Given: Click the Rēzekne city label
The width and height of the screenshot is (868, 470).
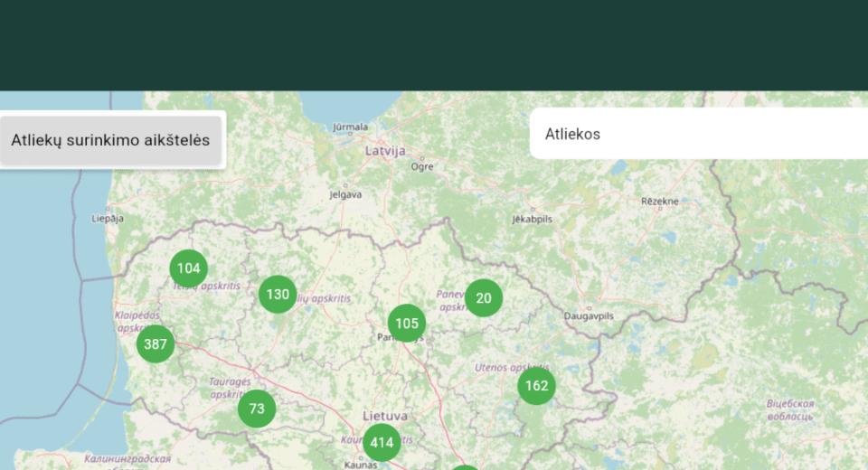Looking at the screenshot, I should (659, 201).
